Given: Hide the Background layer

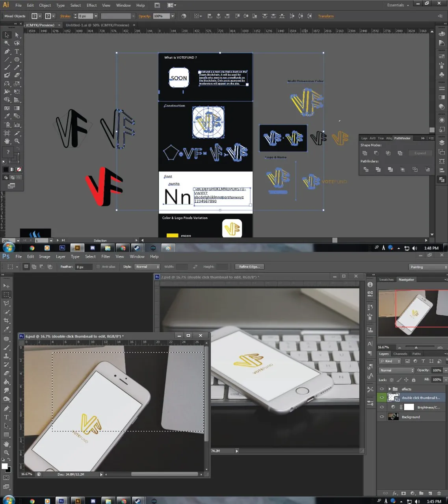Looking at the screenshot, I should click(382, 417).
